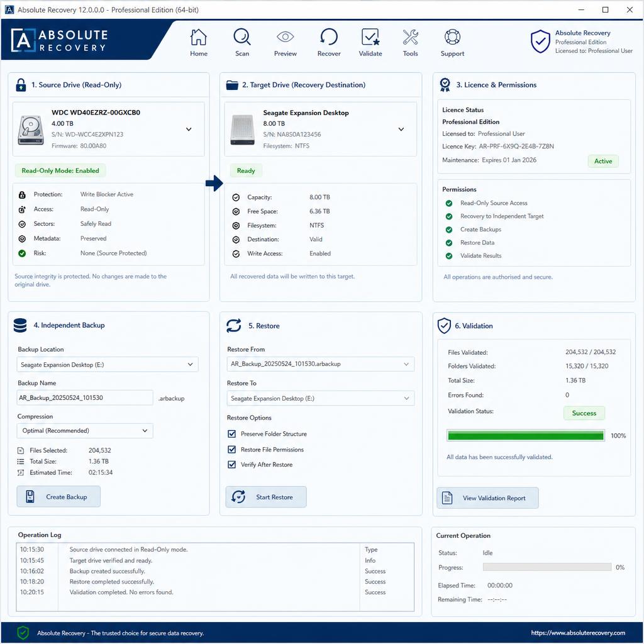Screen dimensions: 644x644
Task: Click log entry 'Backup created successfully.'
Action: [x=107, y=571]
